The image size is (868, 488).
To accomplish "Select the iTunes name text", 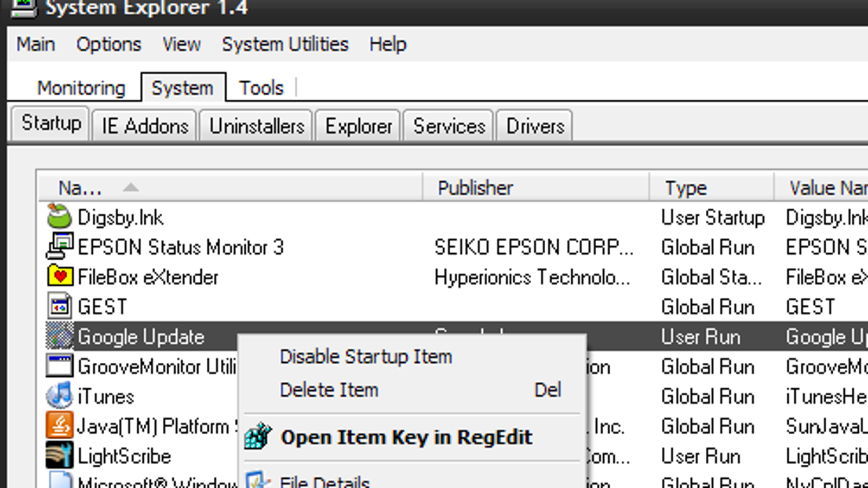I will (x=105, y=396).
